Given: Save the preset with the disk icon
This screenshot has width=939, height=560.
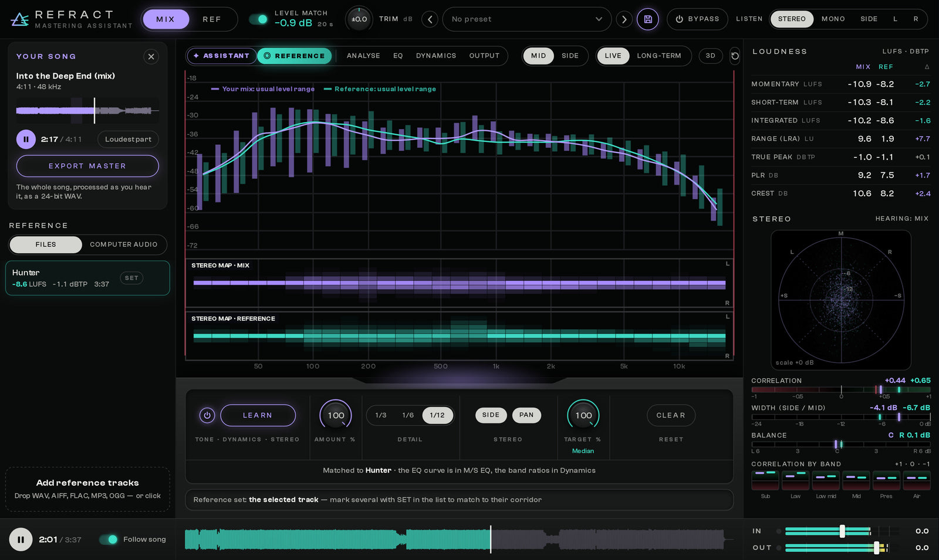Looking at the screenshot, I should tap(648, 19).
